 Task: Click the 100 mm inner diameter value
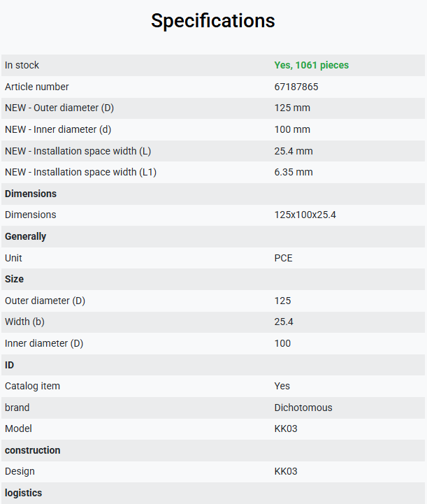(x=292, y=129)
